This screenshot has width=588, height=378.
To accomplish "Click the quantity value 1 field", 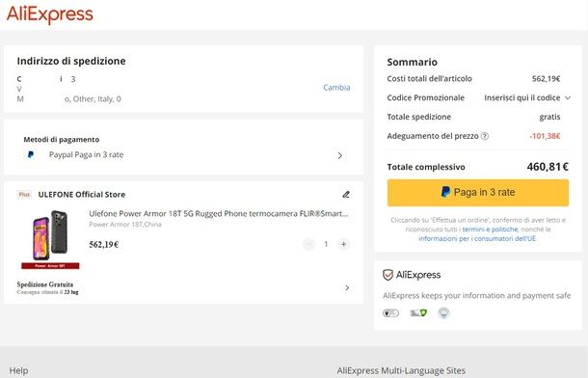I will tap(326, 244).
